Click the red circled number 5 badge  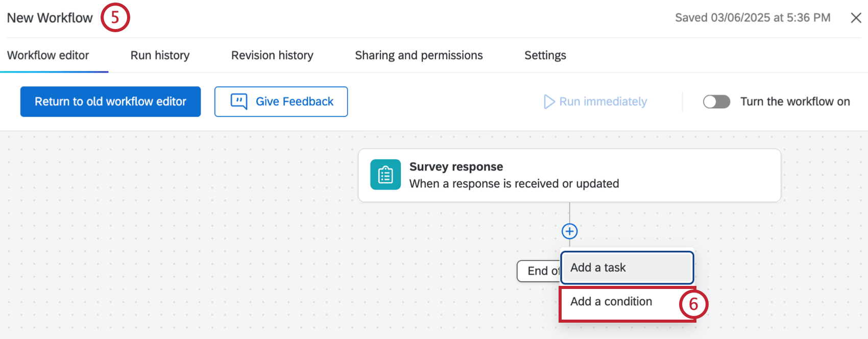click(115, 17)
